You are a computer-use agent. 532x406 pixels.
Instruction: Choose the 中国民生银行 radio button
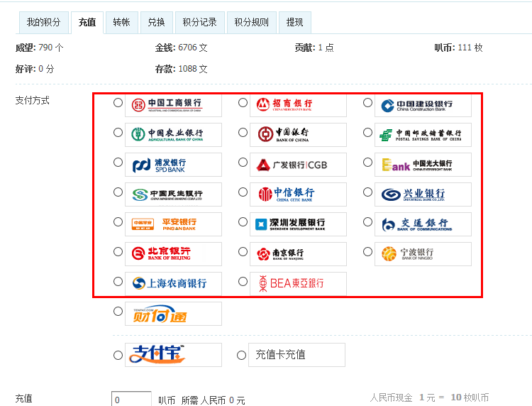point(118,192)
